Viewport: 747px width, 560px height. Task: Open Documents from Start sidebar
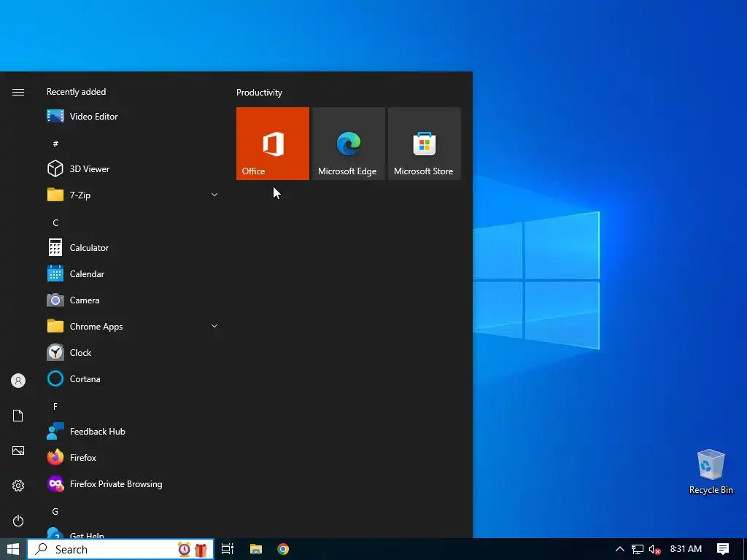18,416
